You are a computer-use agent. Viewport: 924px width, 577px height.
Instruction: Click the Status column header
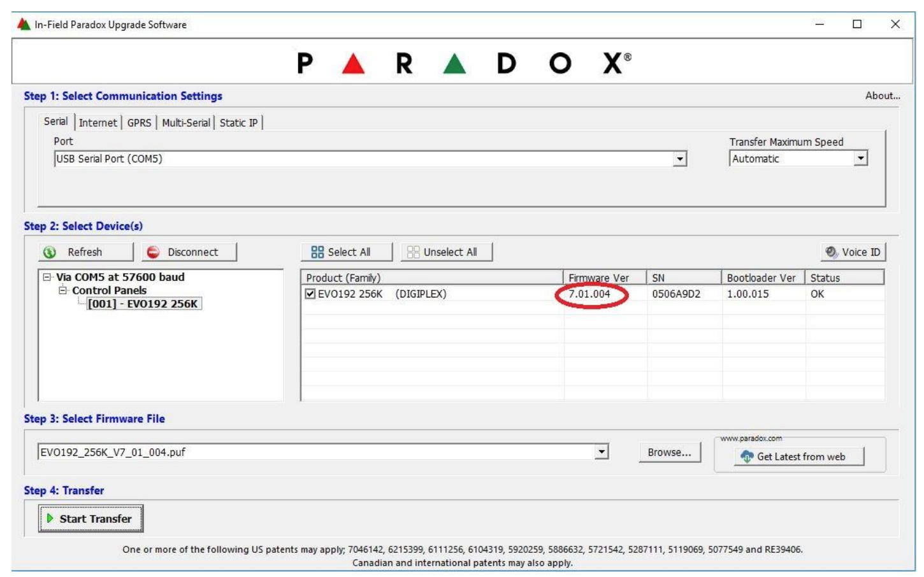844,278
